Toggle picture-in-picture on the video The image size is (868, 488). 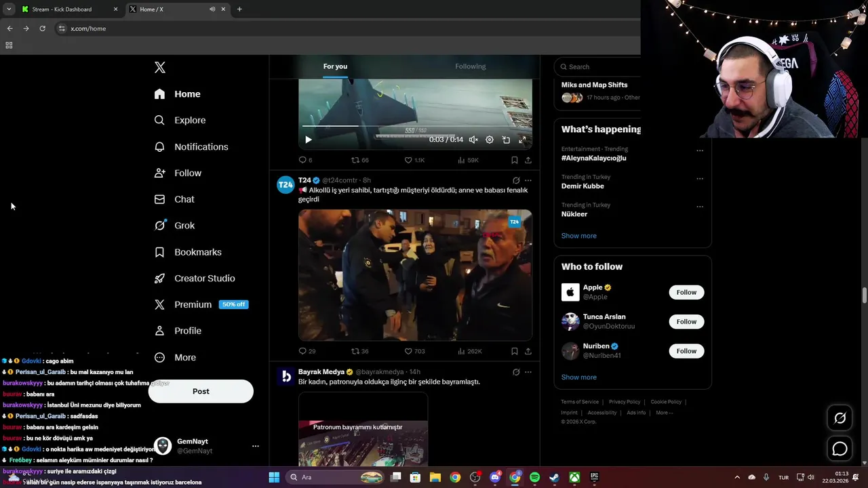click(x=506, y=140)
